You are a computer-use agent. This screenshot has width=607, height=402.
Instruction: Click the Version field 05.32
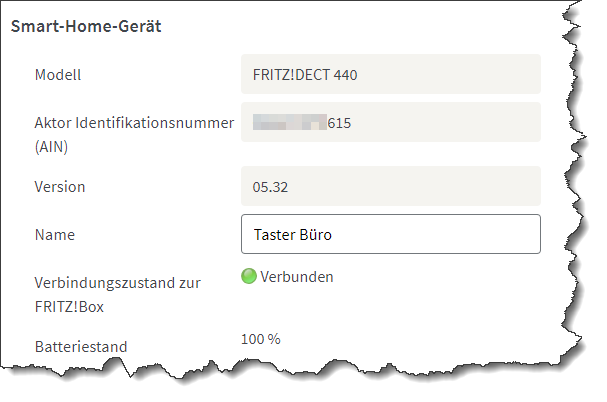391,186
